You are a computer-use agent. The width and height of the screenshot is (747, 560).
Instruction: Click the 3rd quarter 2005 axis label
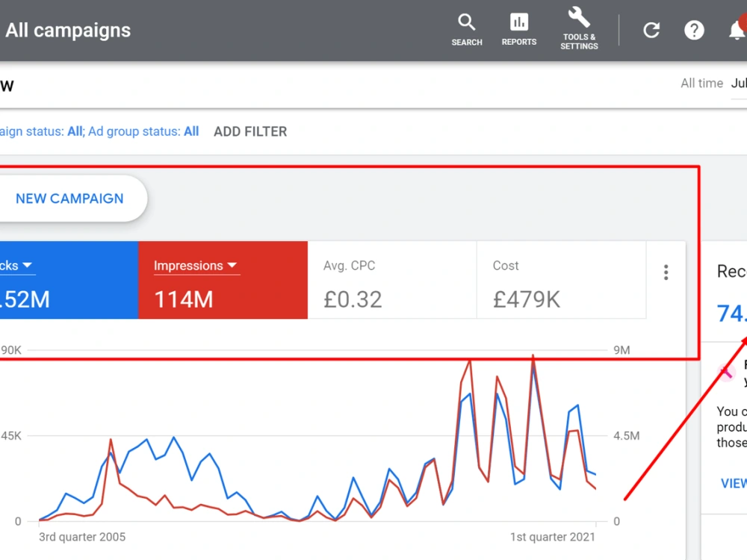(82, 537)
